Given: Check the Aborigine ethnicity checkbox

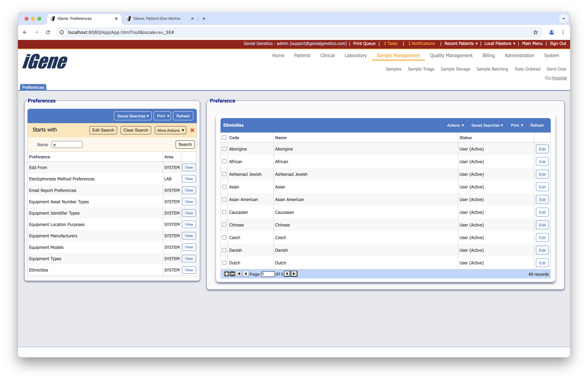Looking at the screenshot, I should tap(224, 149).
